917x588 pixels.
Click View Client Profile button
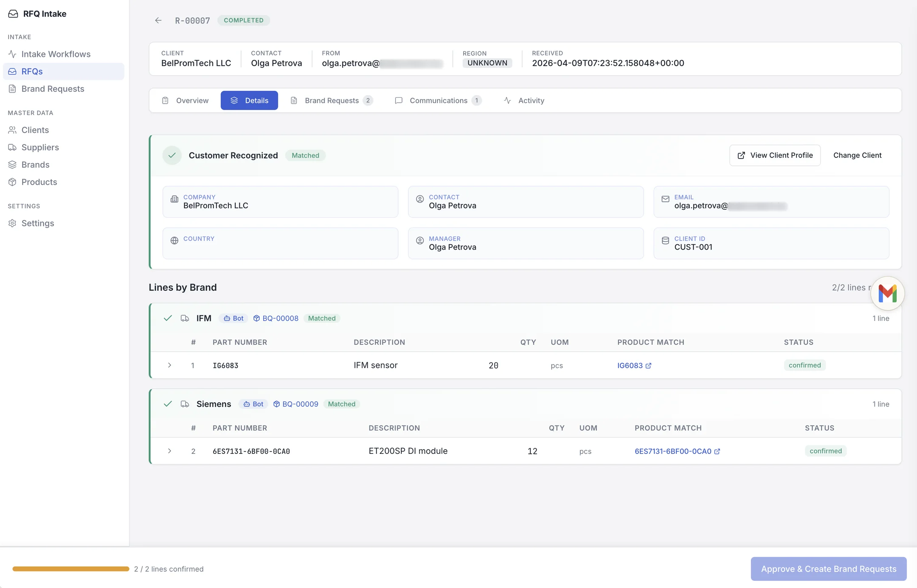click(x=775, y=155)
